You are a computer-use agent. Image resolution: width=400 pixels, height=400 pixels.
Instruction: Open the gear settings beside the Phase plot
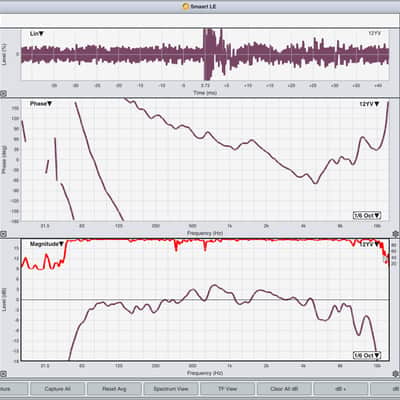point(396,234)
